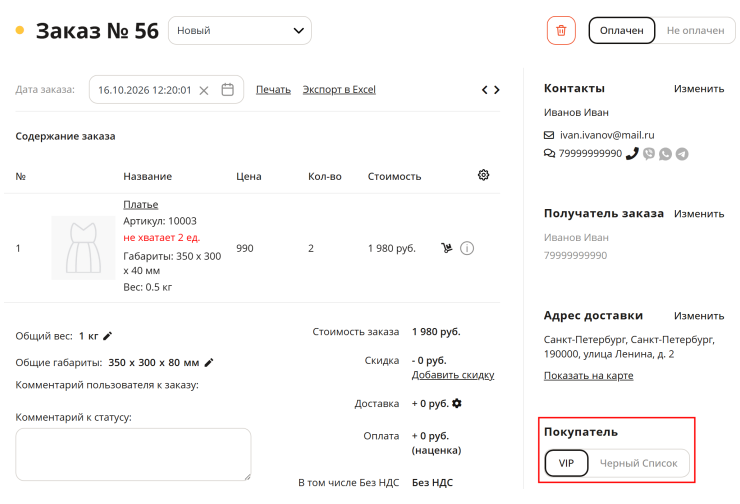Click Вес: 0.5 кг text

click(x=147, y=287)
